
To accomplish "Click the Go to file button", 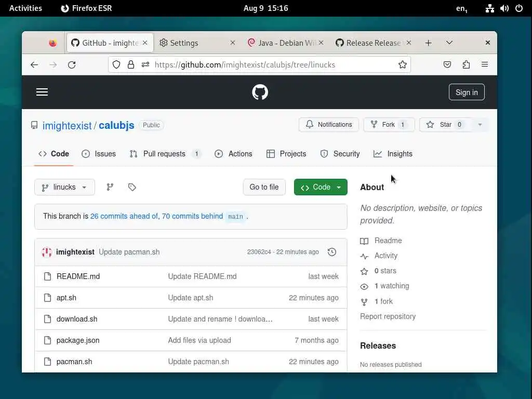I will tap(264, 187).
